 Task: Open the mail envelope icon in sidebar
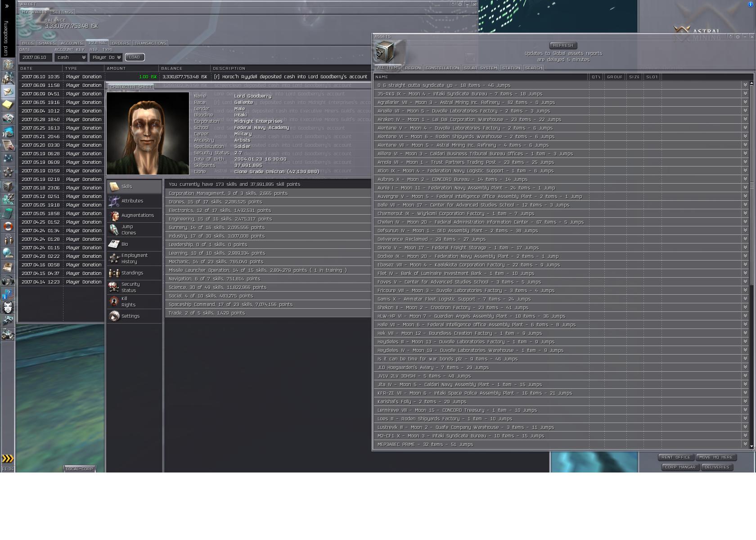[x=8, y=91]
